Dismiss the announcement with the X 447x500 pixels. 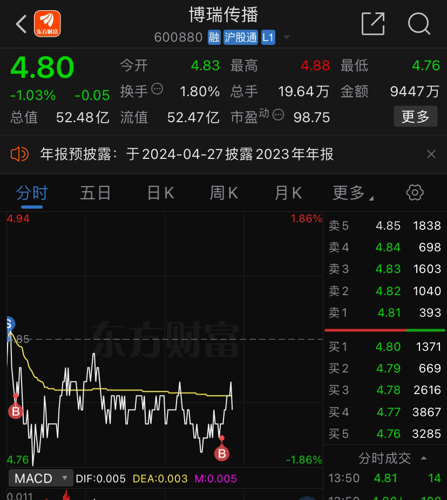point(431,154)
